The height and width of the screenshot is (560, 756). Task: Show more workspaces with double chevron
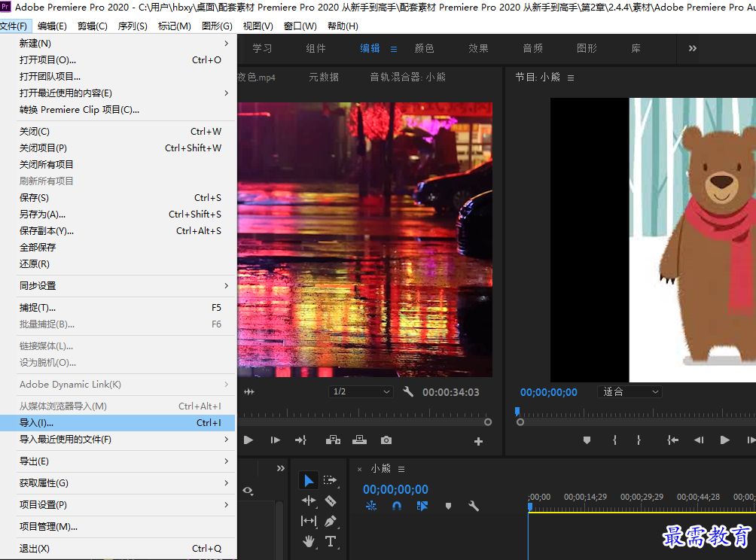692,48
